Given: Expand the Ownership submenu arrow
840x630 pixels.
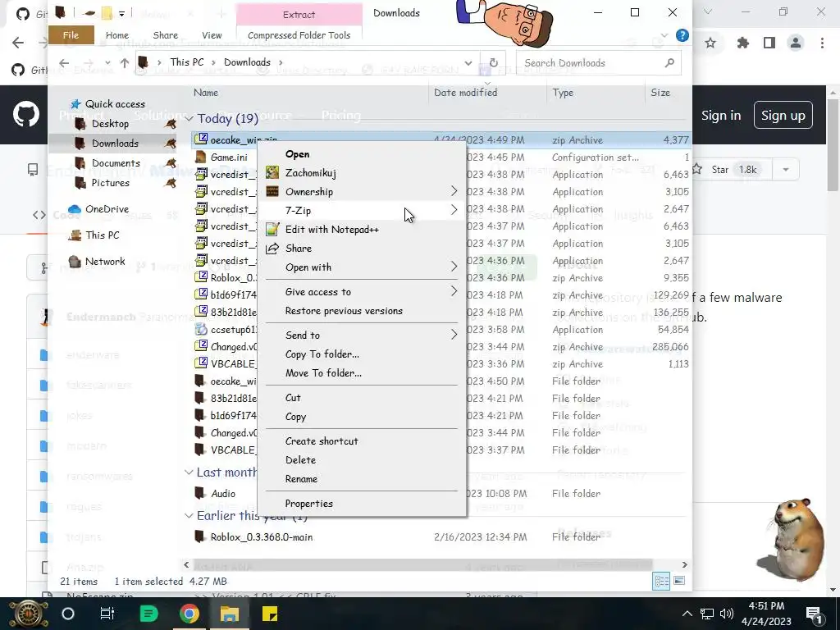Looking at the screenshot, I should (454, 191).
